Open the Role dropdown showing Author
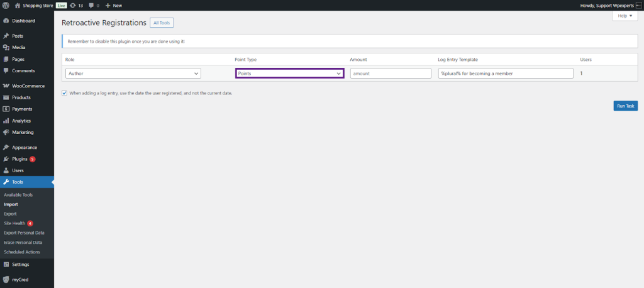The image size is (644, 288). click(133, 74)
